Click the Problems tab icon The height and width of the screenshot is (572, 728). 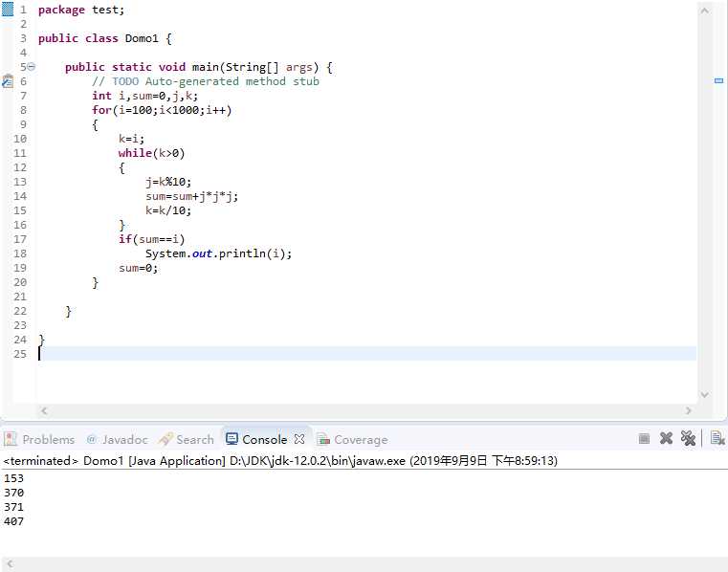coord(11,439)
